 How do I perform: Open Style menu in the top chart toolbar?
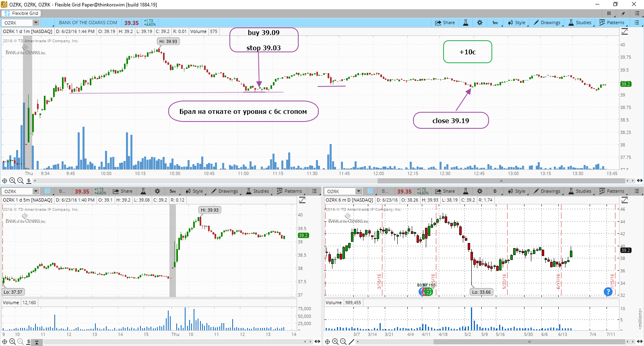click(517, 23)
